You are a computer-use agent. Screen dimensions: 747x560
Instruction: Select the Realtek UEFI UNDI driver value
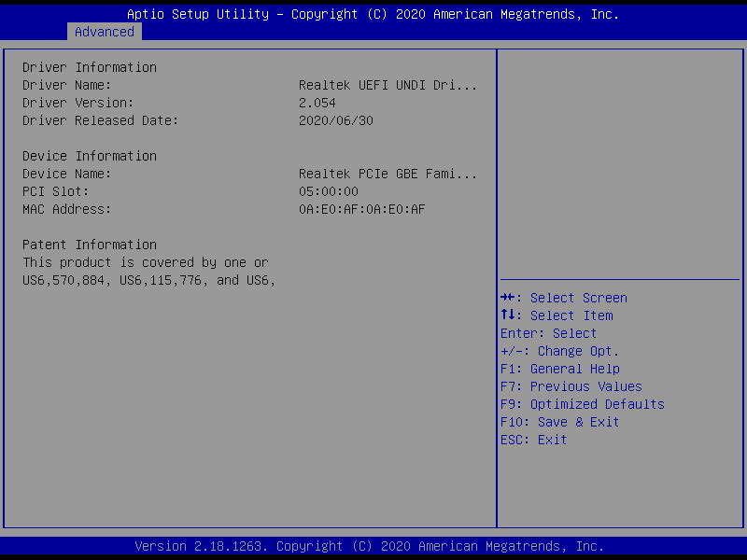388,85
